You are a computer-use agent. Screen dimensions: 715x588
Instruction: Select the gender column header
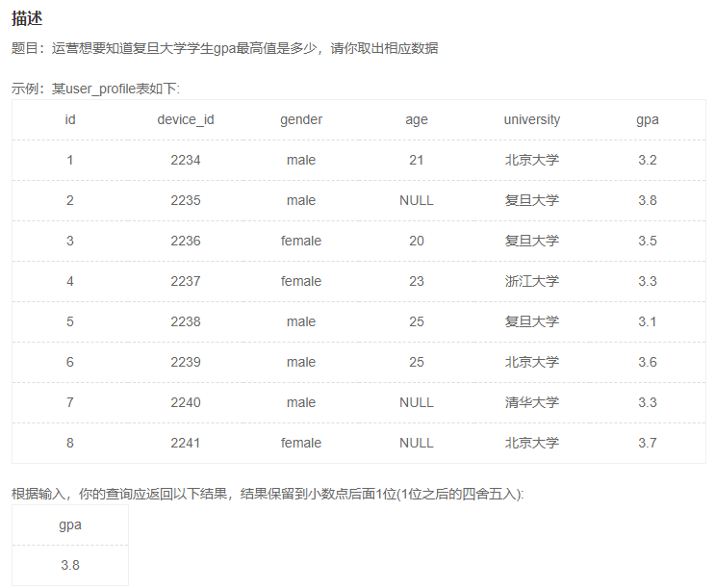click(x=301, y=120)
